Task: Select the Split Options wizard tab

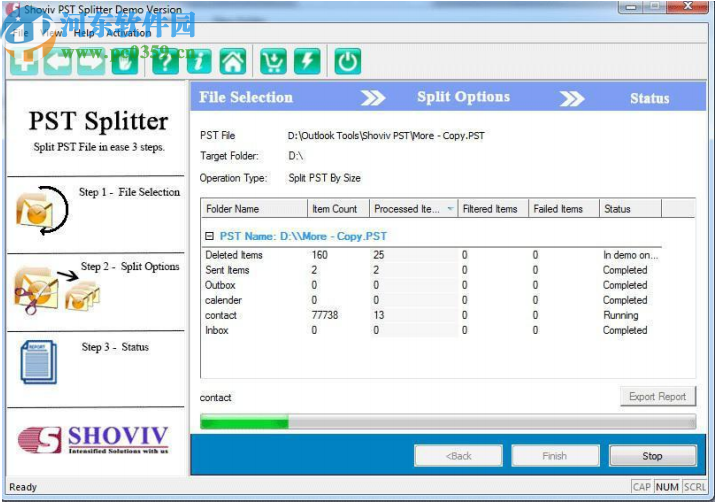Action: (x=463, y=97)
